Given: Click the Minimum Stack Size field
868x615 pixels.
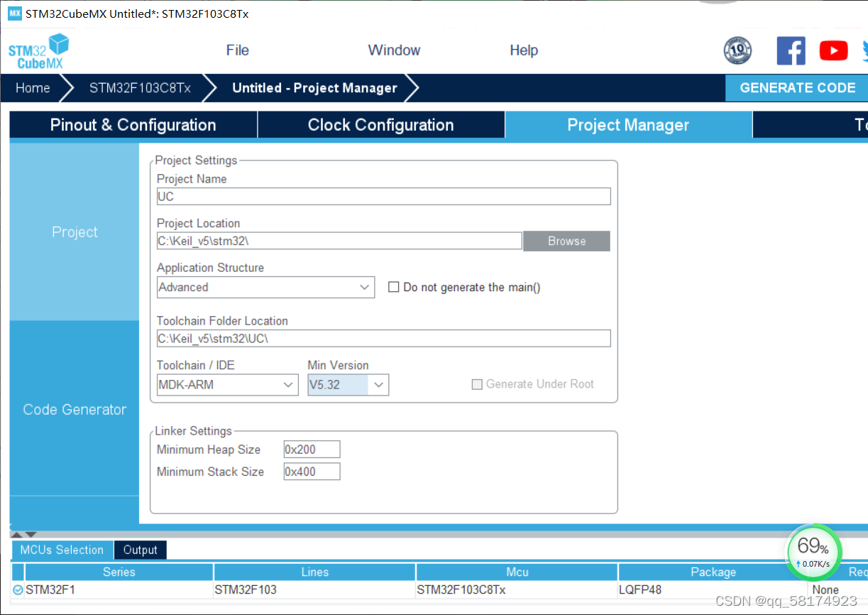Looking at the screenshot, I should (312, 472).
